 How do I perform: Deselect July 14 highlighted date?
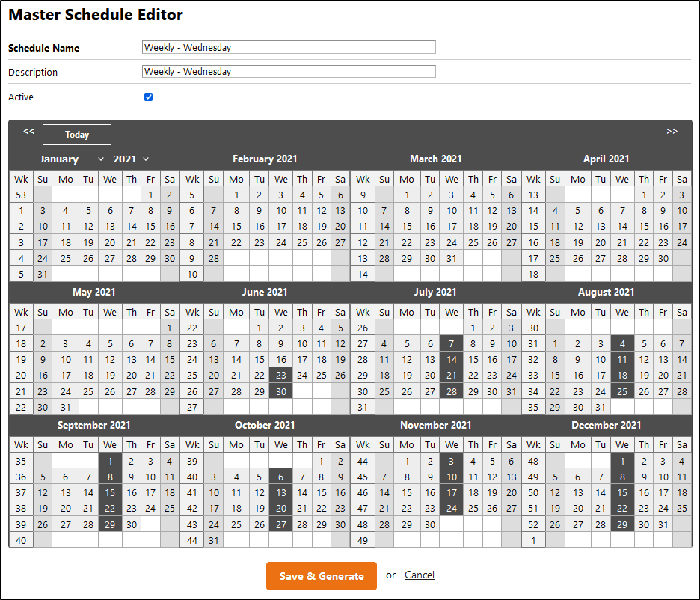click(451, 359)
